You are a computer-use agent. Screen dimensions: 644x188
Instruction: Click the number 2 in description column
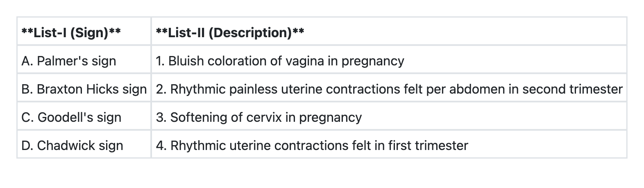(160, 89)
